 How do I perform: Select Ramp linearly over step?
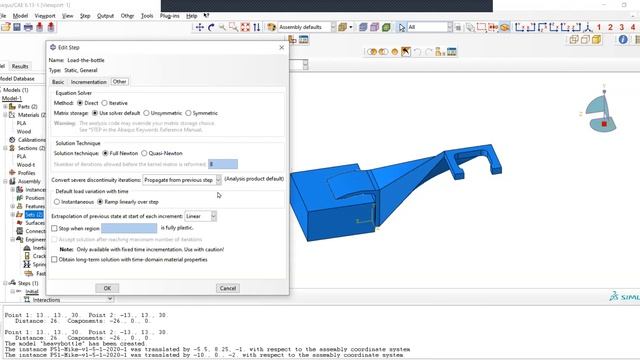100,202
